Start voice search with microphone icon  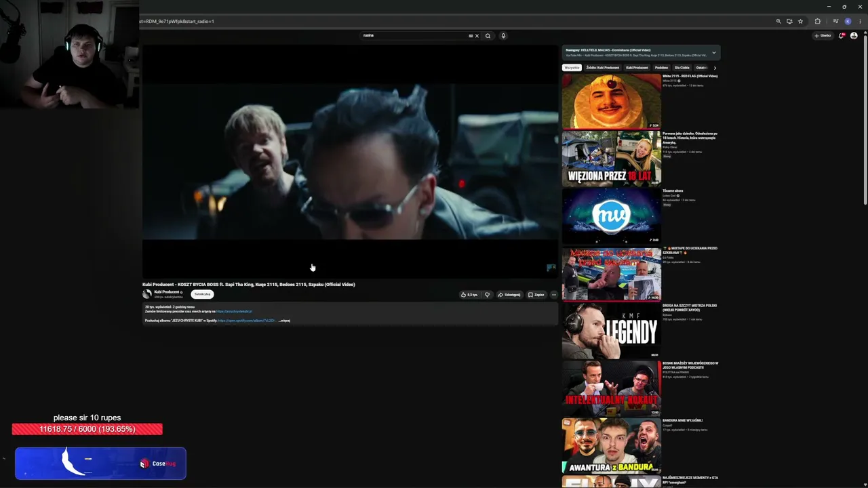coord(503,36)
